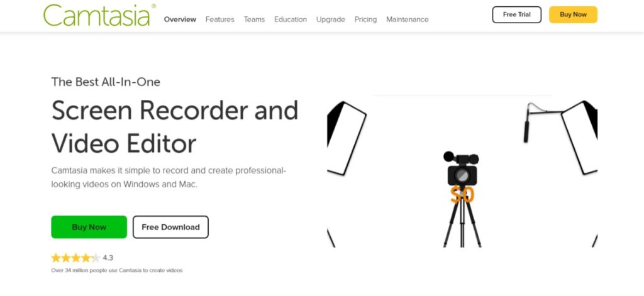Click the Free Trial button
This screenshot has width=644, height=296.
coord(517,15)
